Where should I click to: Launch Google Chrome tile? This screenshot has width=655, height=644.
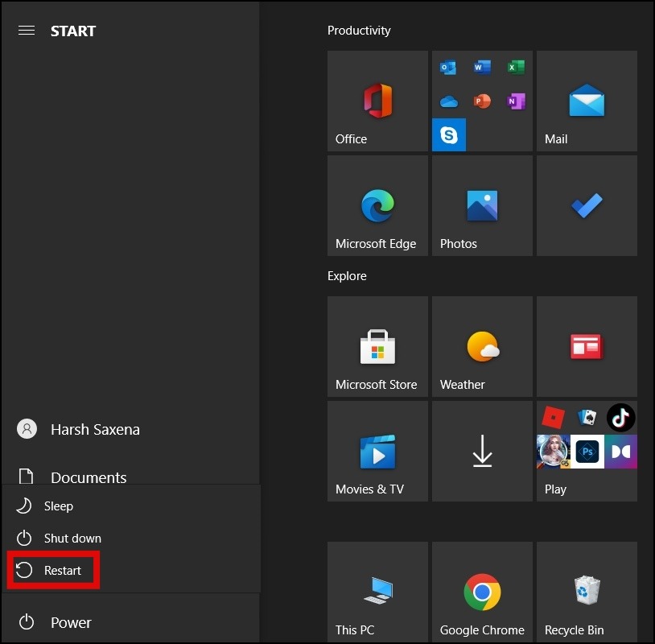point(482,592)
